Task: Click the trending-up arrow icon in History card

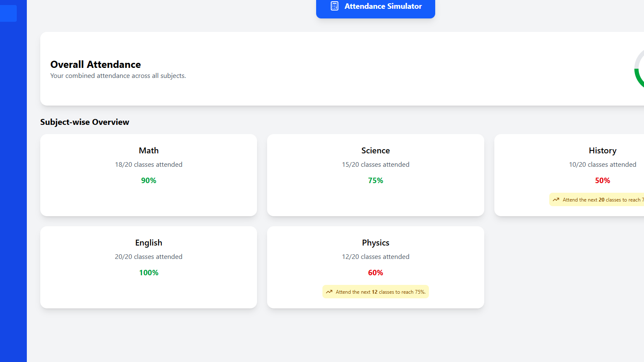Action: click(x=556, y=200)
